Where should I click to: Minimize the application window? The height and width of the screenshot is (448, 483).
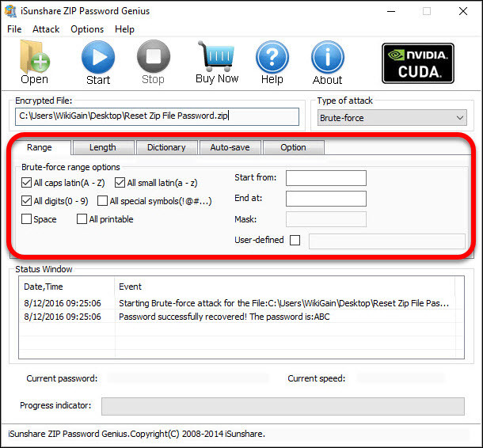(391, 11)
